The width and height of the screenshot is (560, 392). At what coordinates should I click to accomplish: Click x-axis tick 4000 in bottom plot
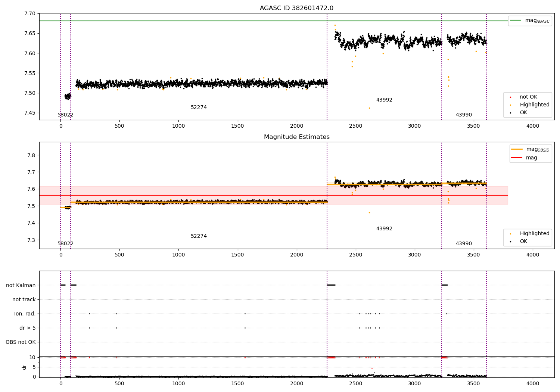click(533, 383)
